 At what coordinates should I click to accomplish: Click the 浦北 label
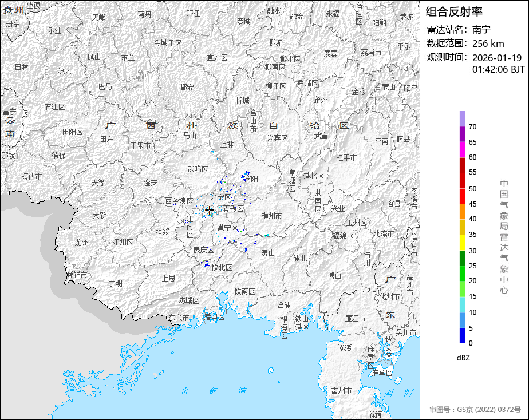[x=300, y=258]
